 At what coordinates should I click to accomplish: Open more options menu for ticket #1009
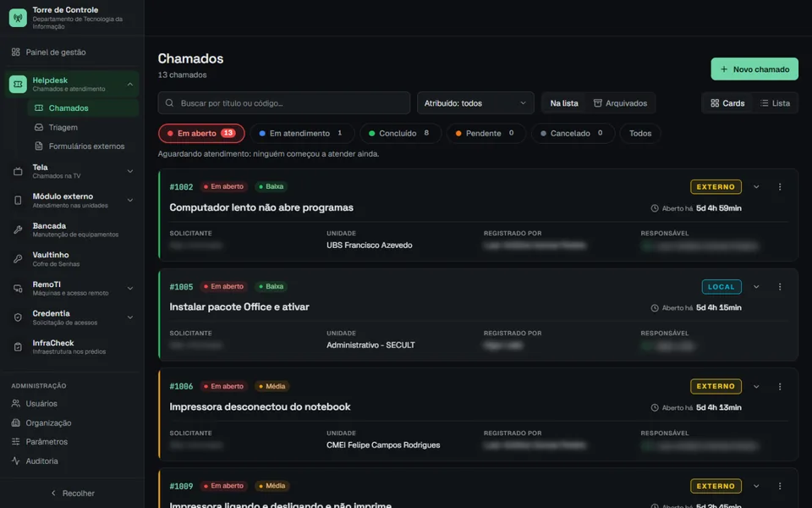pyautogui.click(x=780, y=486)
